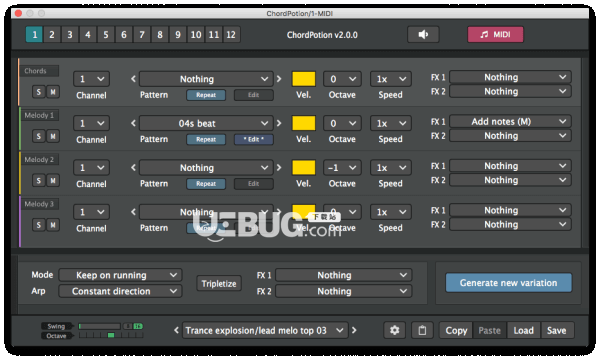Click Melody 2 yellow velocity swatch

[304, 168]
